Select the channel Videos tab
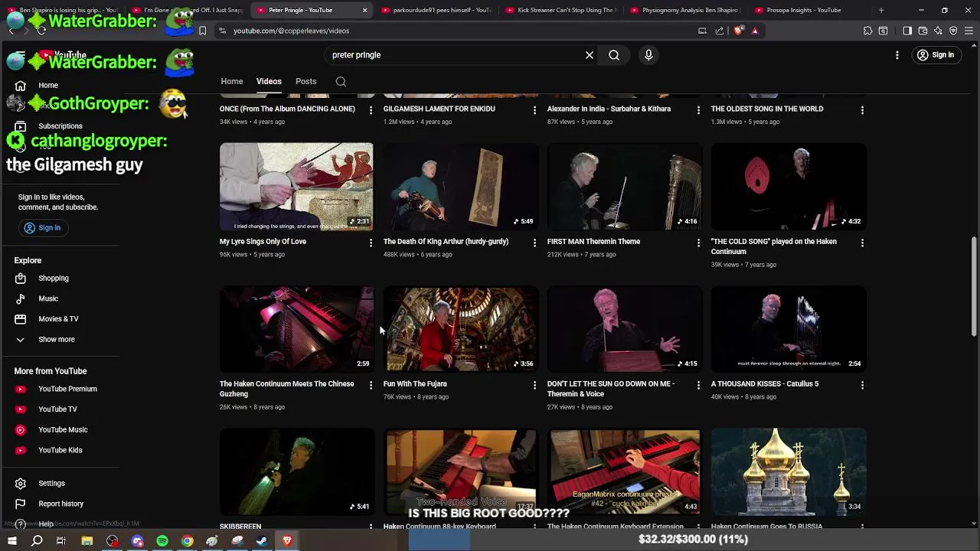Screen dimensions: 980x551 click(269, 81)
